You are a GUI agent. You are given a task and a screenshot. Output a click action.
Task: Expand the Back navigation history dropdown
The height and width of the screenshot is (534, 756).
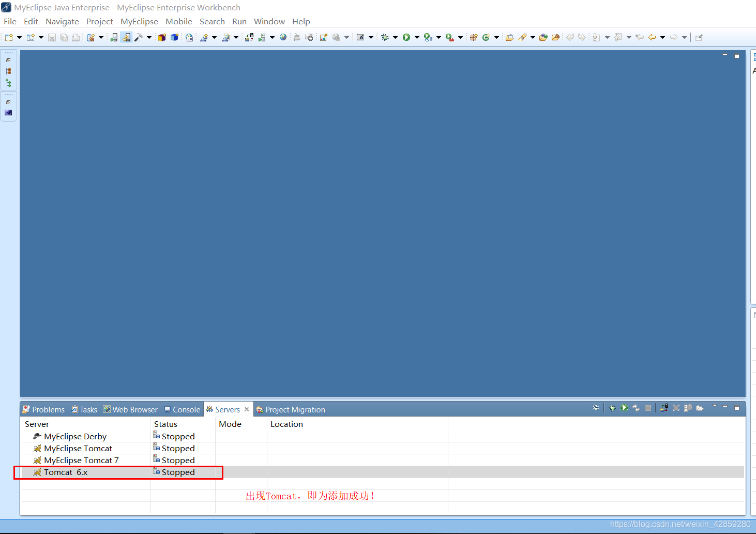[662, 37]
